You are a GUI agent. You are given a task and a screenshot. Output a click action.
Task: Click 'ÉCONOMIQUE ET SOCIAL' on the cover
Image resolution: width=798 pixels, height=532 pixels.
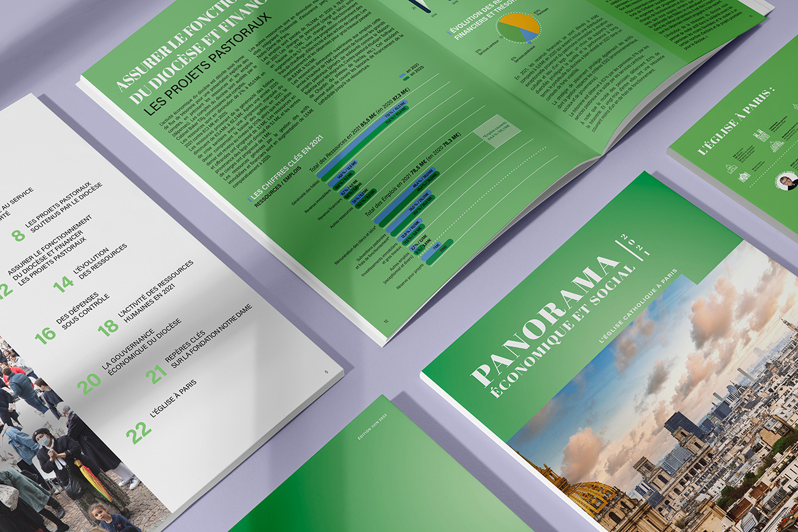point(562,333)
